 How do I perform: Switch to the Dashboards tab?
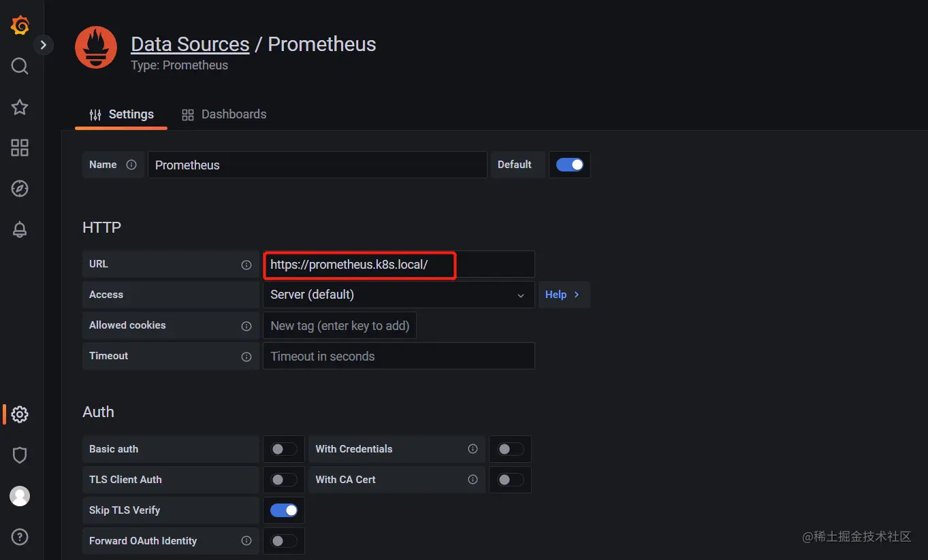click(x=224, y=114)
